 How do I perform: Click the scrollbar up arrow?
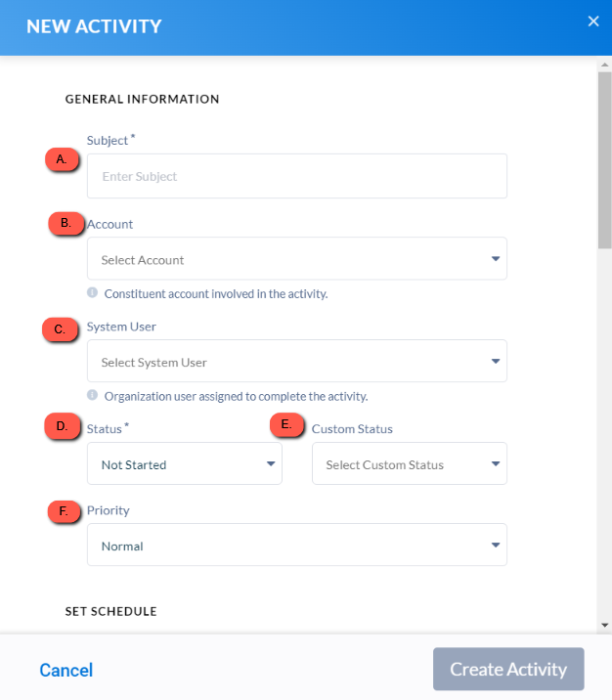click(x=605, y=65)
